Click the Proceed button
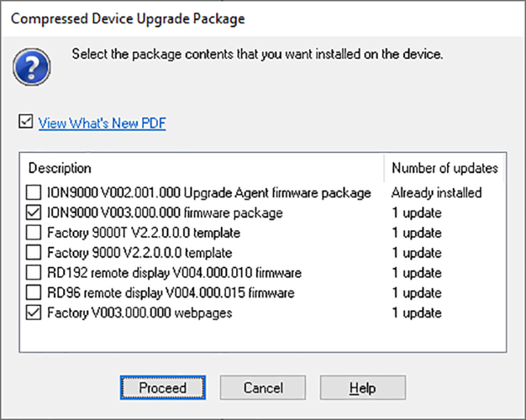The width and height of the screenshot is (526, 420). 162,388
